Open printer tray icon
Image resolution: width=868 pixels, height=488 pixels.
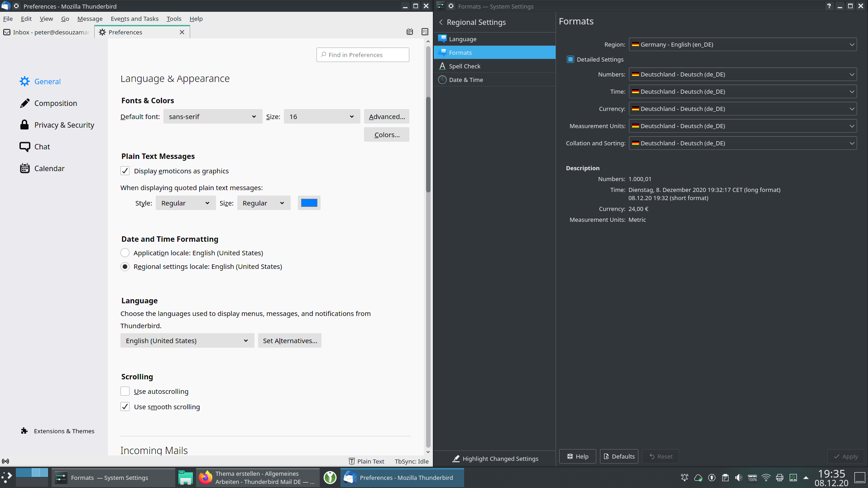pyautogui.click(x=780, y=478)
